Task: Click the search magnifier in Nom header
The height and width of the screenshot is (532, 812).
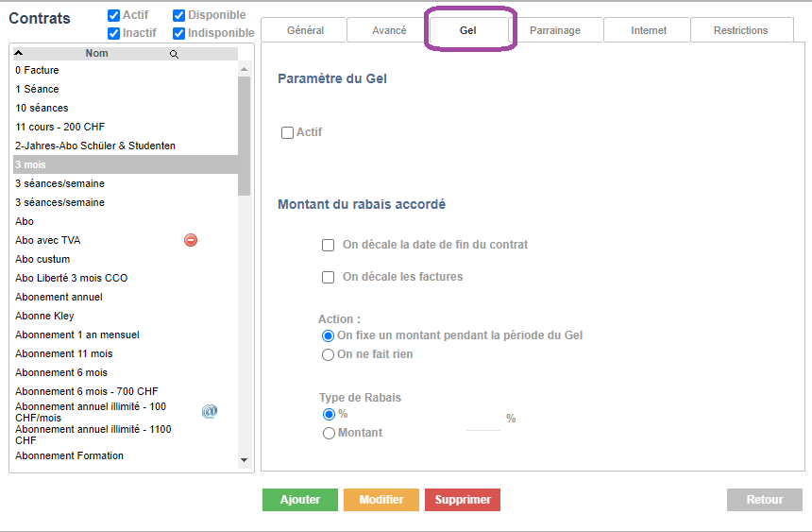Action: point(174,55)
